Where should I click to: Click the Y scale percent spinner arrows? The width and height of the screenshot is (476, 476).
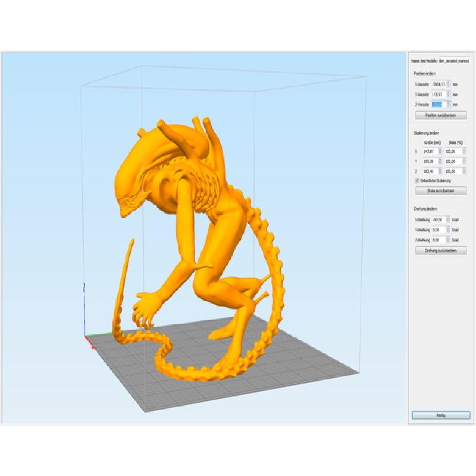[x=464, y=161]
